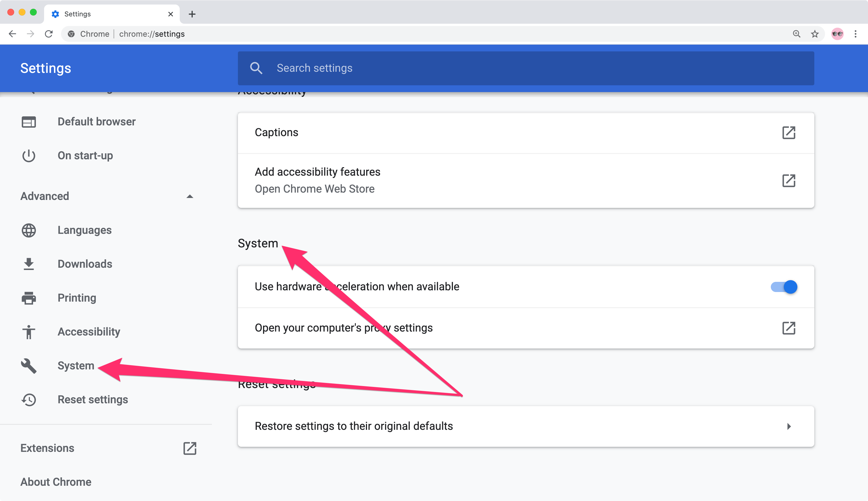Click the Advanced heading label
Image resolution: width=868 pixels, height=501 pixels.
pyautogui.click(x=44, y=196)
